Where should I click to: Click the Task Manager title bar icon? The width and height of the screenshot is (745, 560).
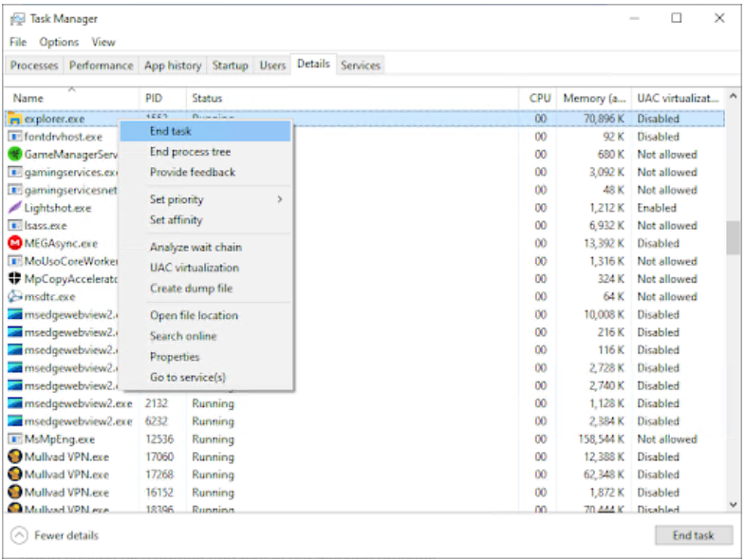coord(17,19)
